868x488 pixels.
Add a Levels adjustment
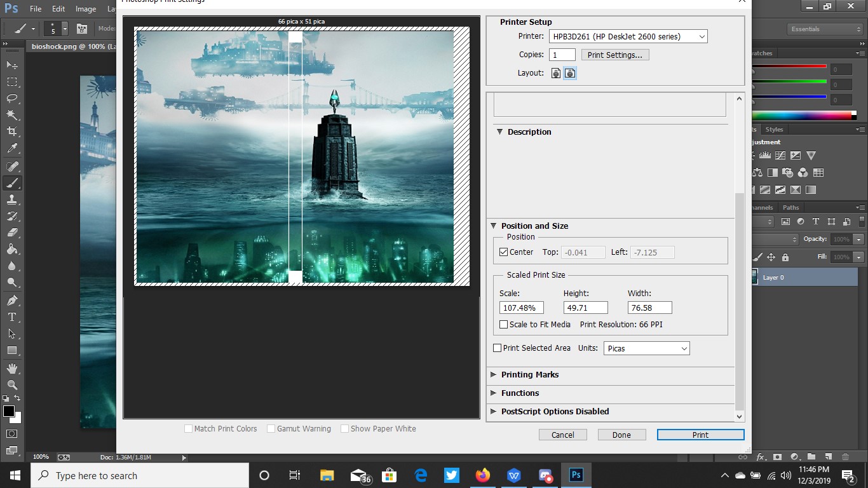pos(765,155)
